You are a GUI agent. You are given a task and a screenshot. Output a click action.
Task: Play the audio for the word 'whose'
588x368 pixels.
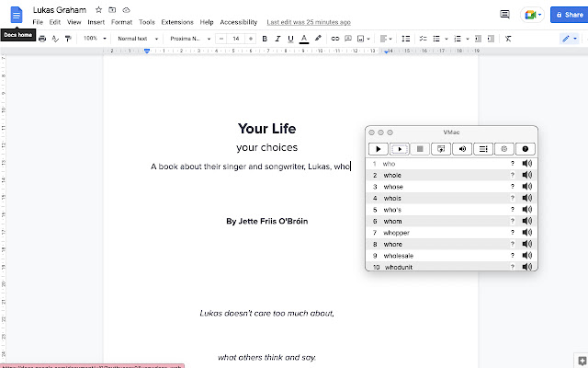point(527,186)
